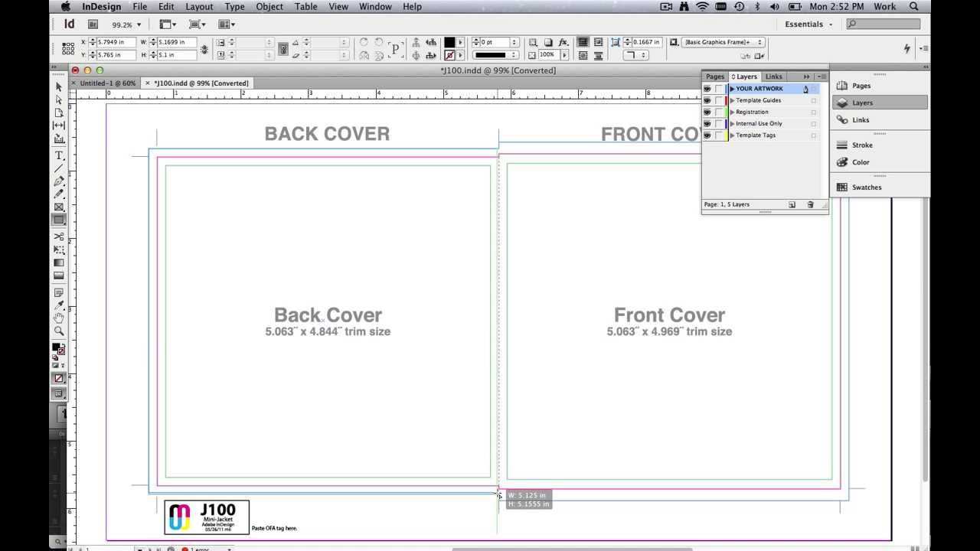Choose the Zoom tool in toolbox
Screen dimensions: 980x551
coord(59,331)
